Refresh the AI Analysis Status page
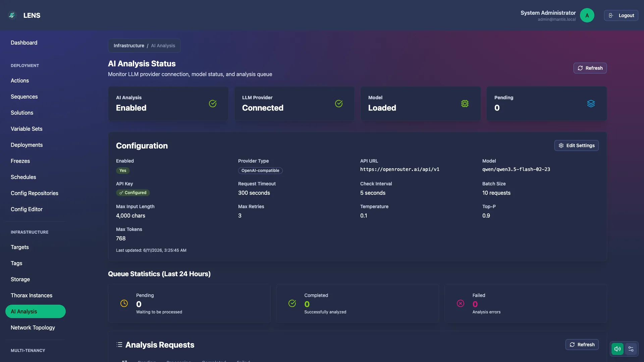This screenshot has width=644, height=362. (590, 68)
